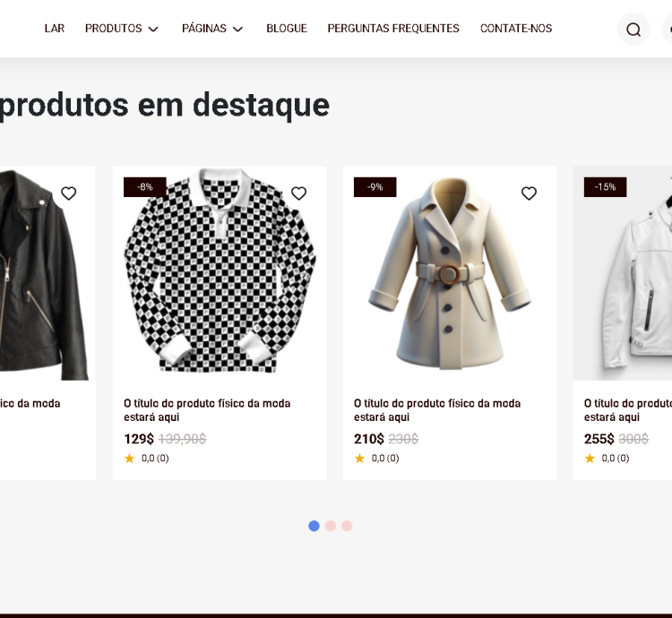
Task: Click heart icon on beige coat card
Action: (x=530, y=193)
